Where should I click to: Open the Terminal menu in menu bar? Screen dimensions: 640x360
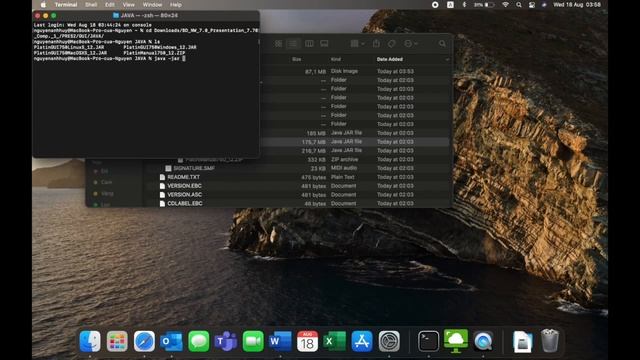[66, 5]
